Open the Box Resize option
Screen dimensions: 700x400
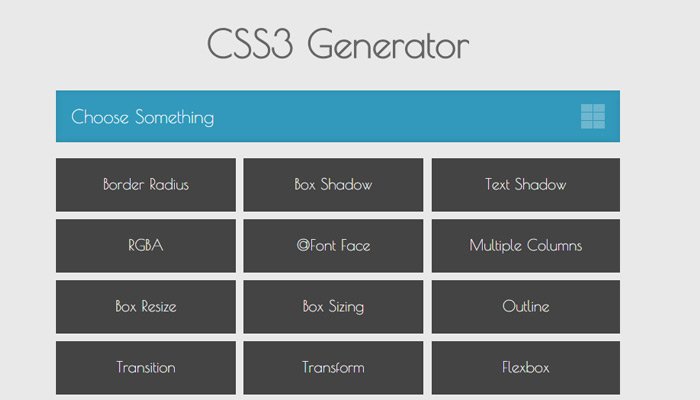tap(146, 307)
